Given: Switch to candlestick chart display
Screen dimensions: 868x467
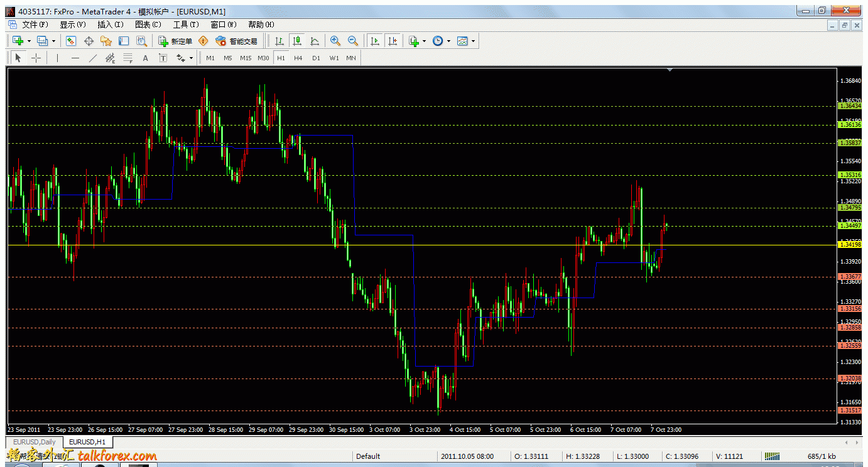Looking at the screenshot, I should pyautogui.click(x=297, y=41).
